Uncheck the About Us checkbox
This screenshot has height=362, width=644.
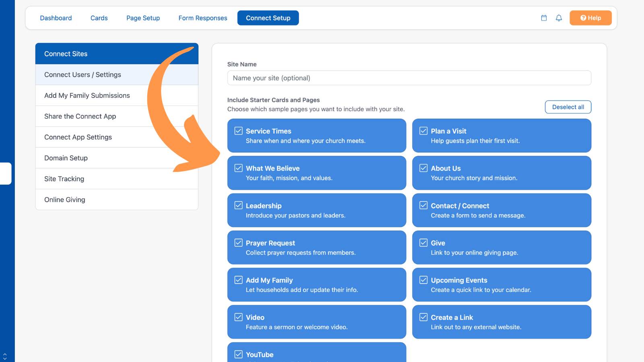[x=423, y=168]
